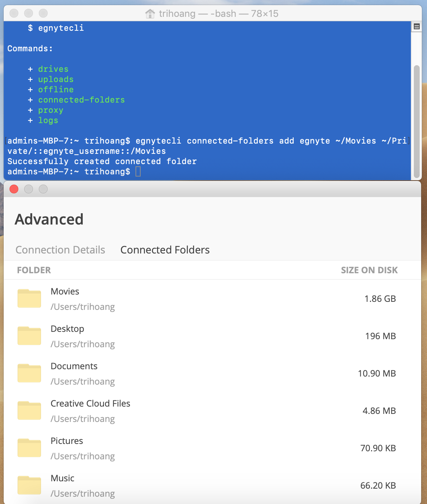The image size is (427, 504).
Task: Click the 10.90 MB size value
Action: 377,373
